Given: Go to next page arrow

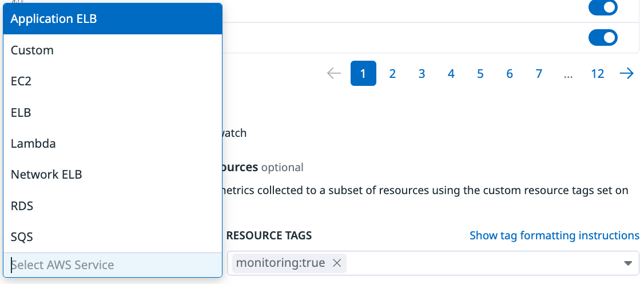Looking at the screenshot, I should point(627,73).
